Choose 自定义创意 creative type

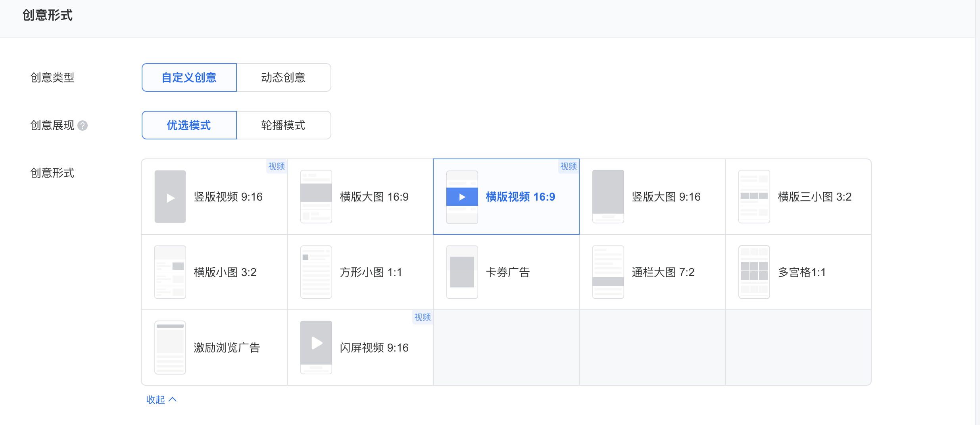pyautogui.click(x=189, y=77)
